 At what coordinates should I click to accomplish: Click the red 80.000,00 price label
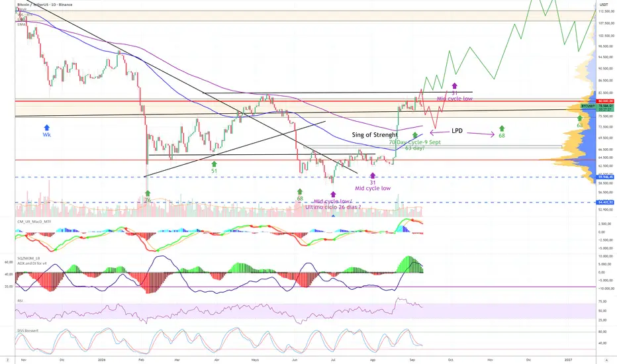[x=606, y=101]
